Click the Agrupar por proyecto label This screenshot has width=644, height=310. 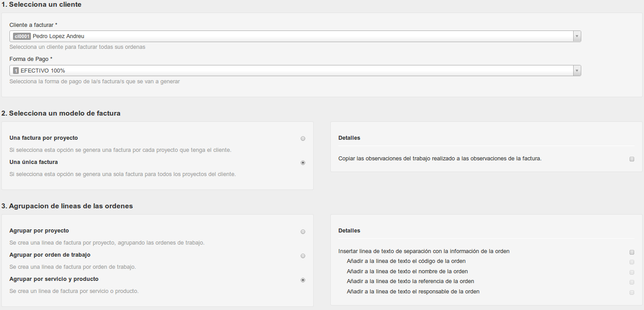coord(39,231)
